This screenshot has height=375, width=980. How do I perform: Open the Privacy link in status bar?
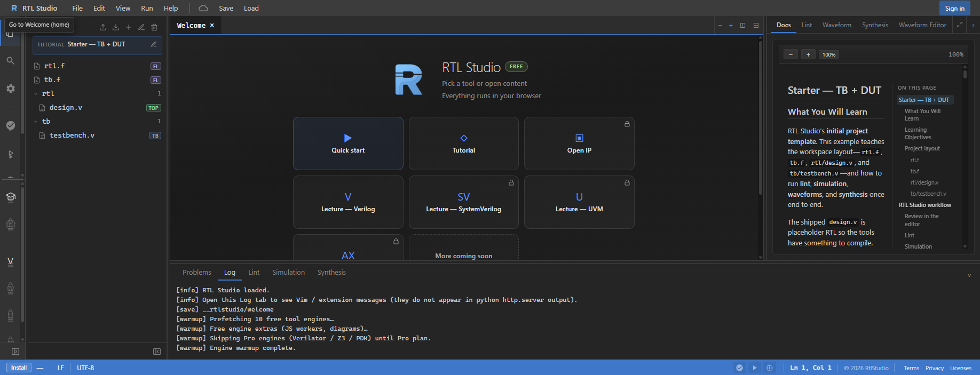click(934, 368)
